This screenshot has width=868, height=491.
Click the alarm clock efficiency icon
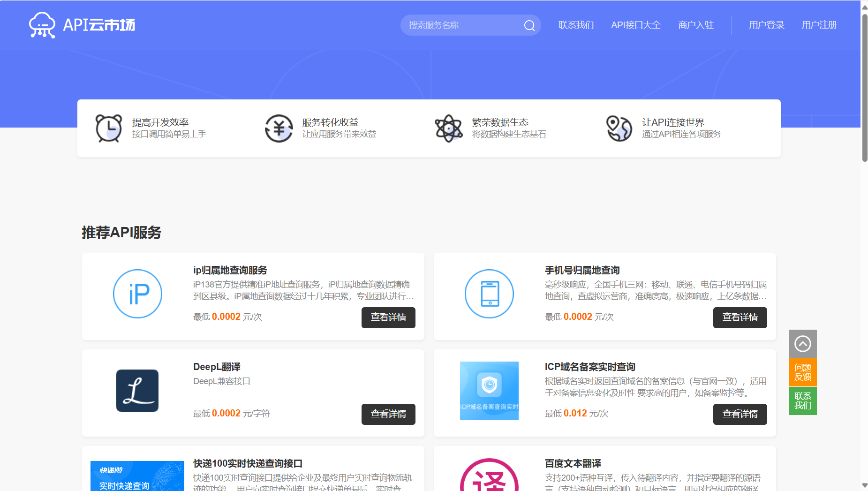109,128
